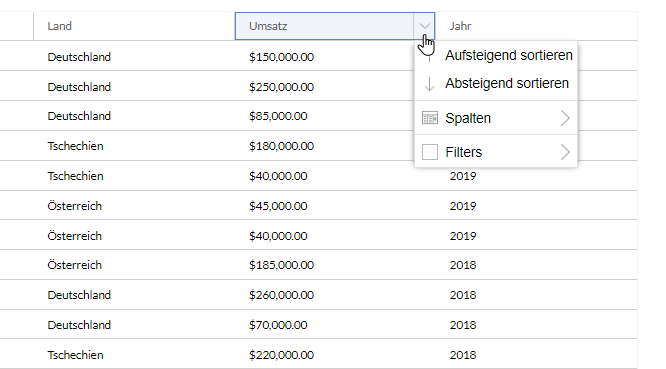Screen dimensions: 666x369
Task: Open the Spalten menu entry
Action: click(x=496, y=118)
